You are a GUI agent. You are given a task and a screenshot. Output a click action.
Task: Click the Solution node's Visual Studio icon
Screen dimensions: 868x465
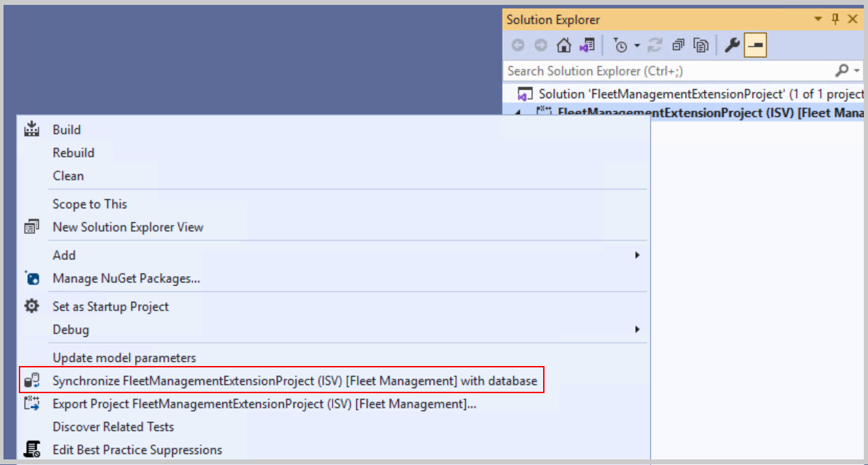(524, 94)
